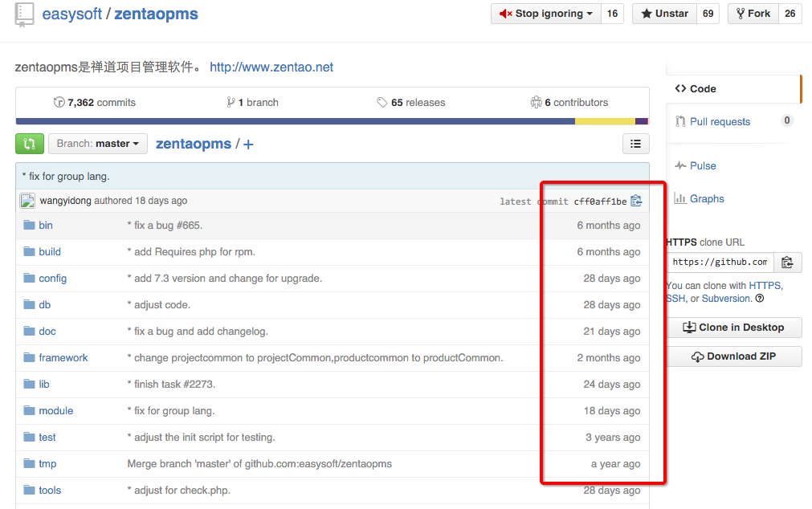Click the list view icon button
812x509 pixels.
[x=635, y=144]
